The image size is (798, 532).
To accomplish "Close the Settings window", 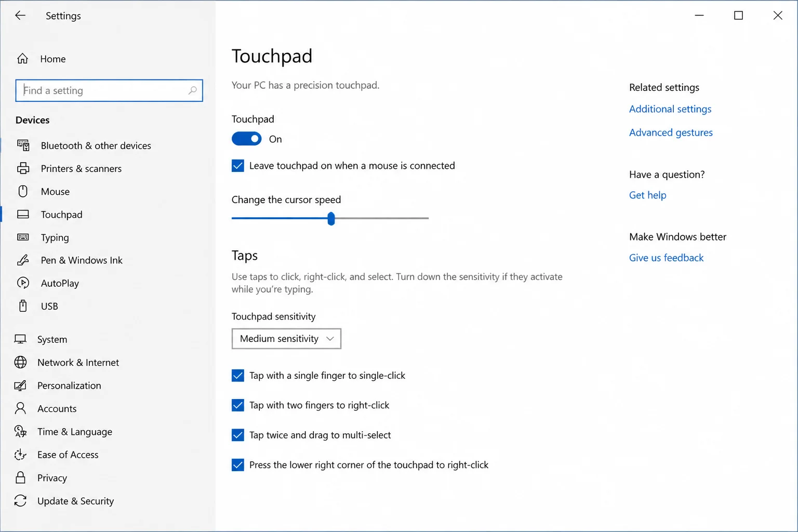I will tap(778, 16).
